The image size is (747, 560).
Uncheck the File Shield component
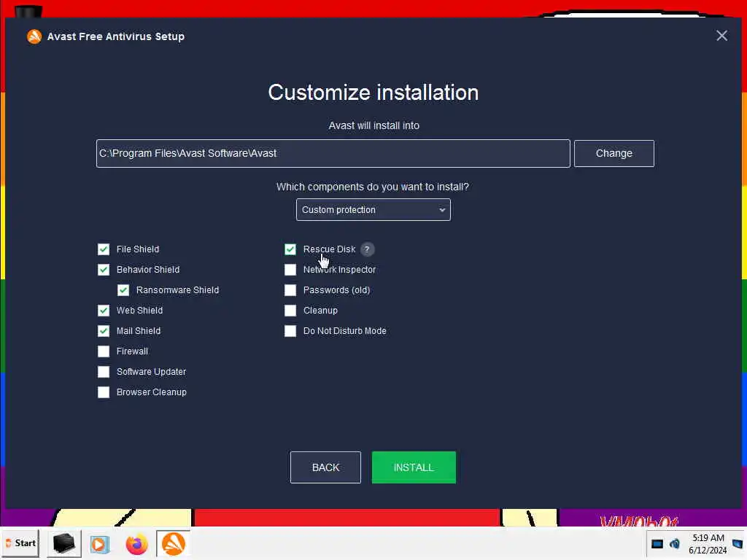click(104, 249)
